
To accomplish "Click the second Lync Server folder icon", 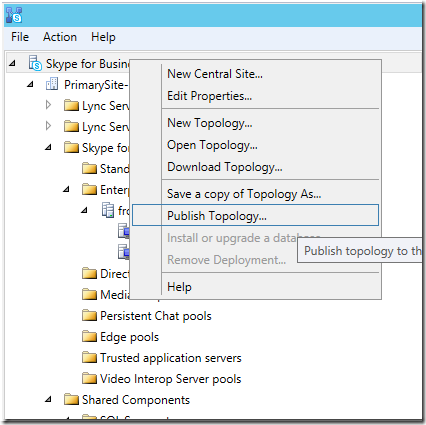I will (x=71, y=126).
